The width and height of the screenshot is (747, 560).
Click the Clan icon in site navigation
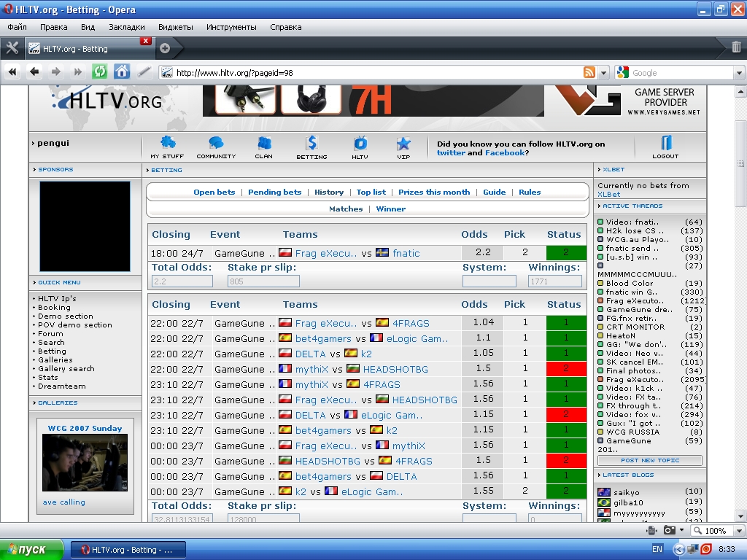click(264, 143)
